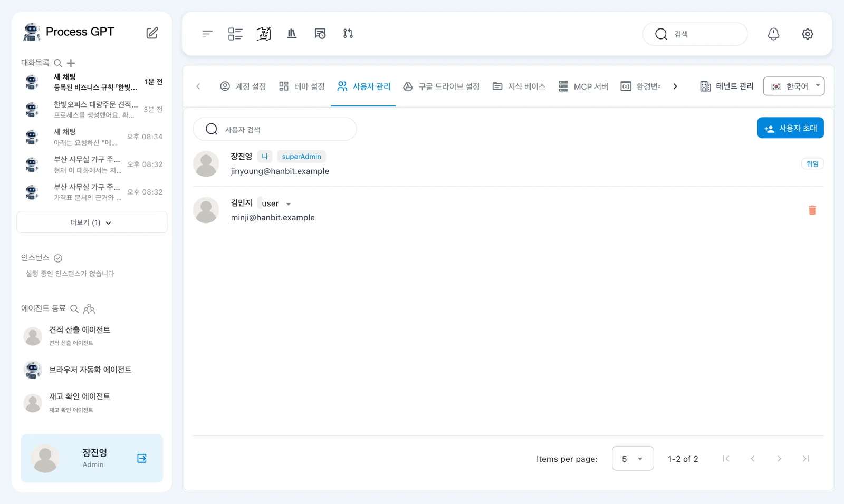Open the items per page dropdown
The width and height of the screenshot is (844, 504).
coord(632,459)
